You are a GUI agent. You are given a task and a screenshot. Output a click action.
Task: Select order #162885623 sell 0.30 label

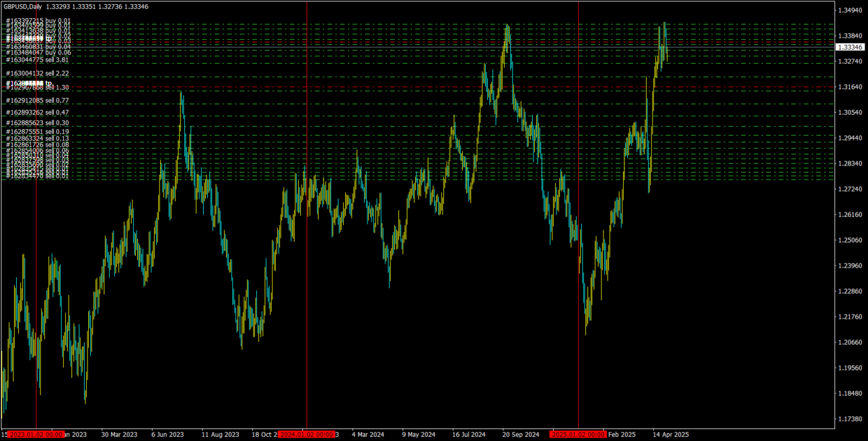click(38, 123)
